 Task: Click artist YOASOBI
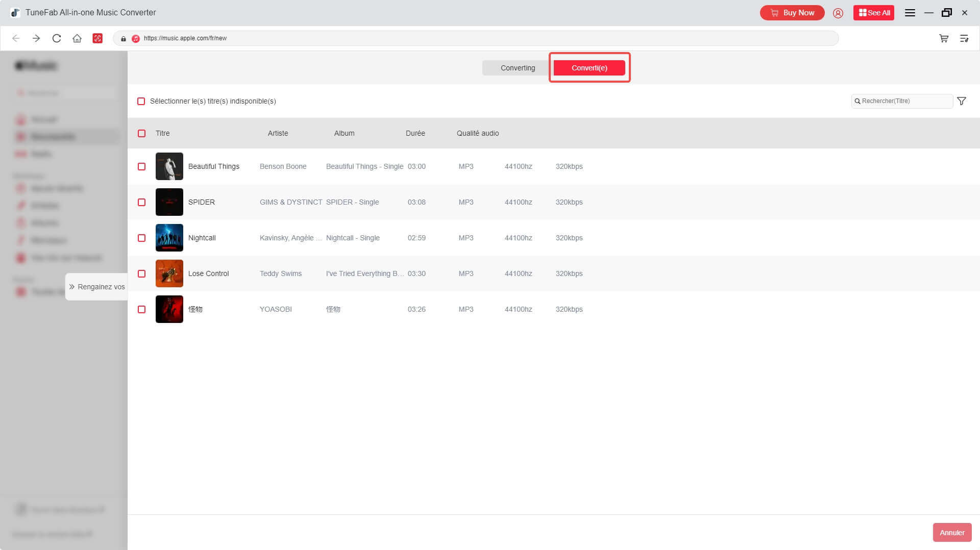276,309
